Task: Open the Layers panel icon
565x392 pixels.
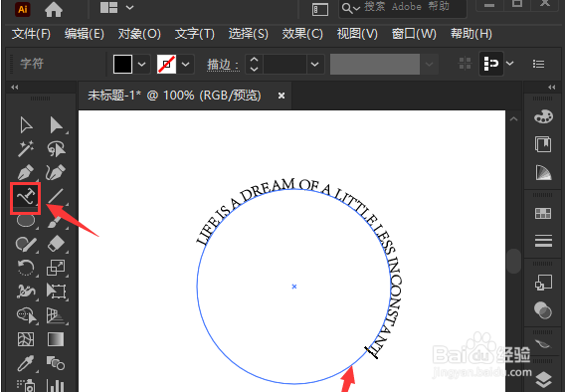Action: click(x=543, y=380)
